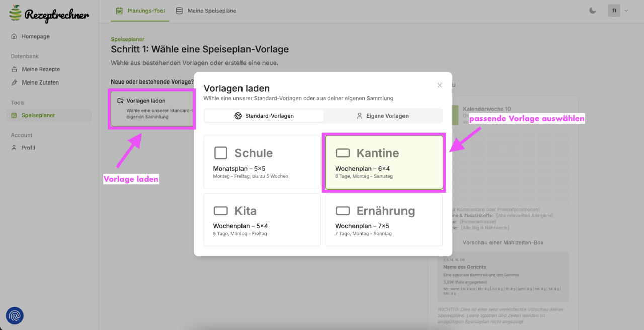The width and height of the screenshot is (644, 330).
Task: Click the Rezeptrechner logo
Action: (x=48, y=15)
